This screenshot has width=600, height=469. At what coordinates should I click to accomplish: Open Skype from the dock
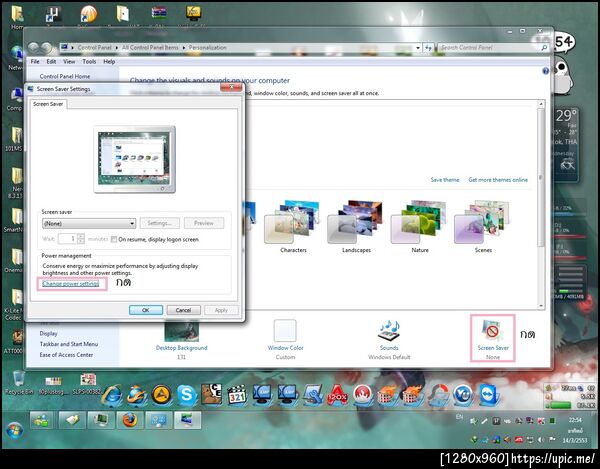point(186,394)
